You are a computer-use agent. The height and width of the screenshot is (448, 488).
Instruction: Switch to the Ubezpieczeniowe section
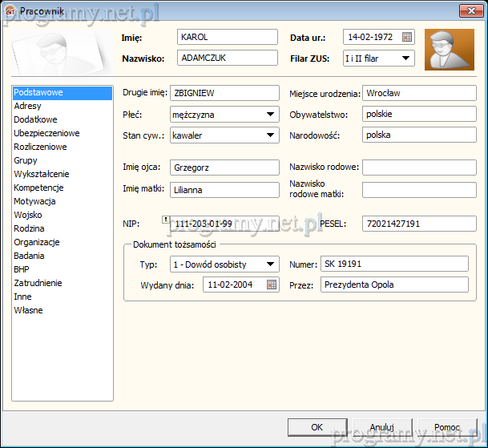click(x=46, y=133)
